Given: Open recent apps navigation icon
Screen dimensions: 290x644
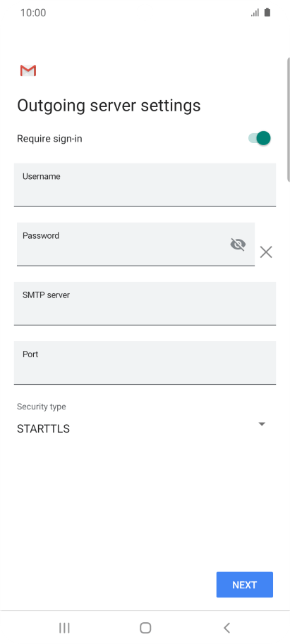Looking at the screenshot, I should tap(64, 628).
